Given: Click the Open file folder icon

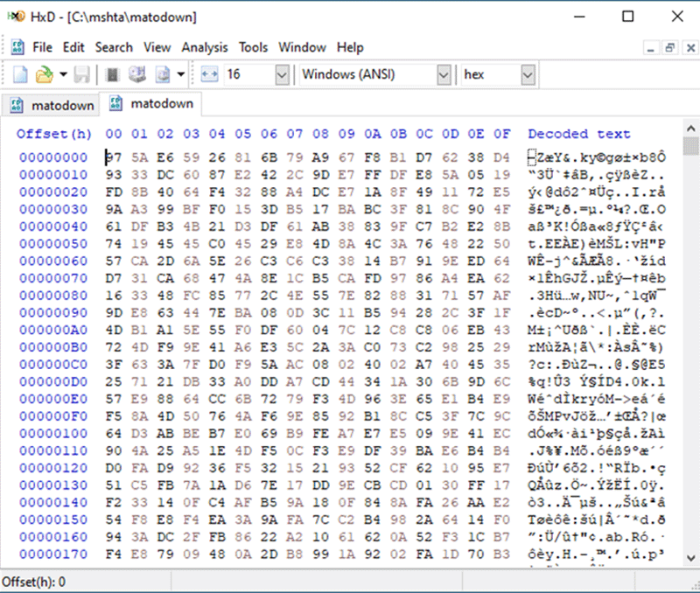Looking at the screenshot, I should click(45, 74).
